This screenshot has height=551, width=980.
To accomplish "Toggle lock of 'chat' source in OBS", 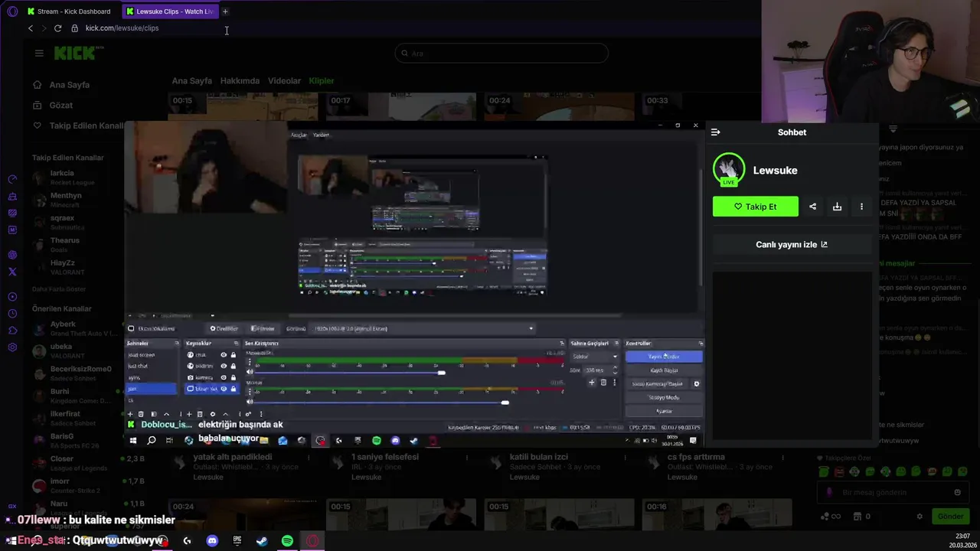I will pyautogui.click(x=234, y=355).
